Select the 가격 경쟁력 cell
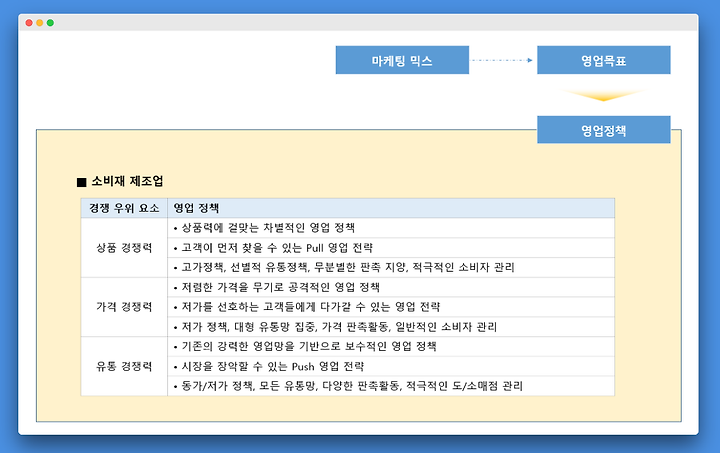720x453 pixels. click(x=124, y=307)
